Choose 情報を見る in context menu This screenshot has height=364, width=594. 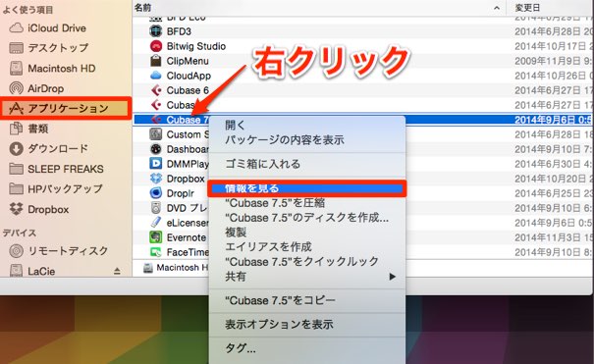point(307,188)
